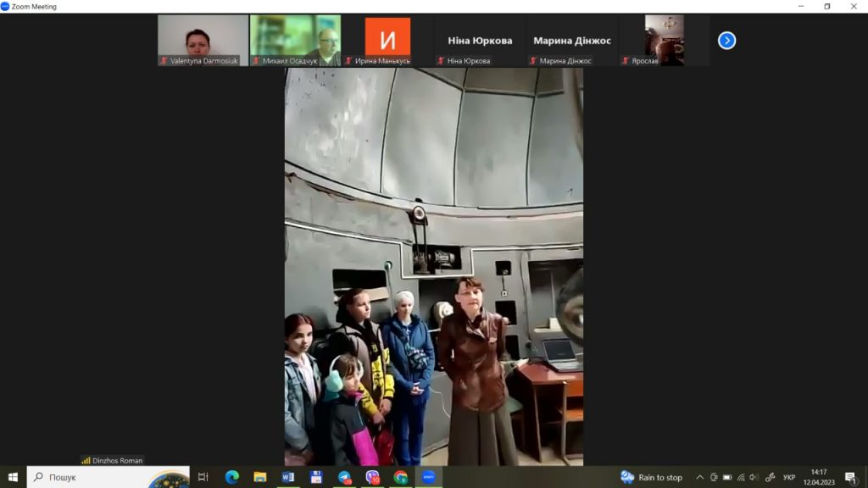This screenshot has width=868, height=488.
Task: Expand hidden system tray icons
Action: click(699, 477)
